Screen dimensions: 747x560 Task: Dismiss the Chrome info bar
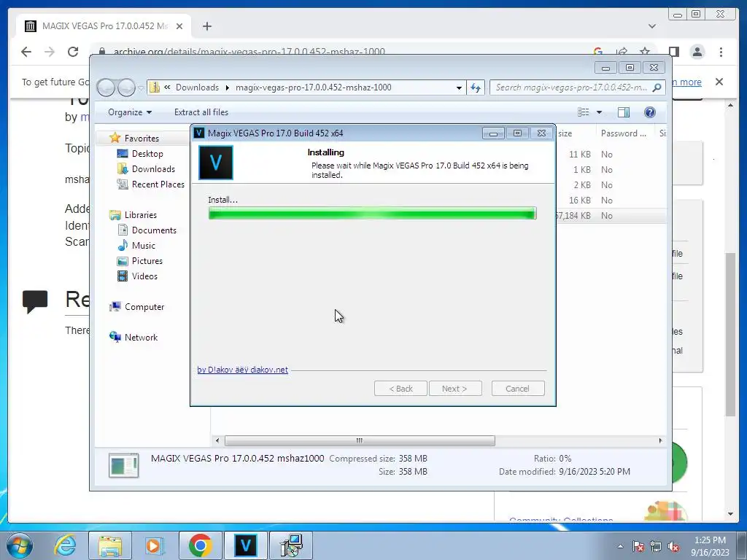pos(719,82)
